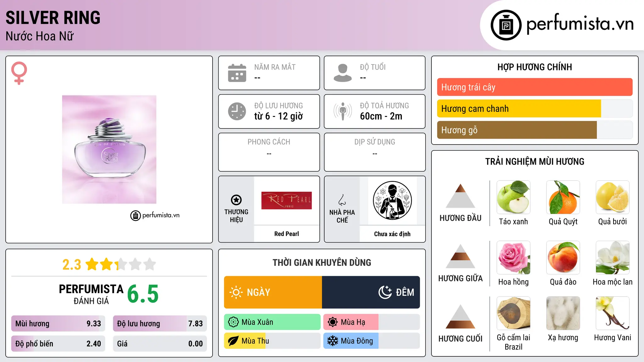The width and height of the screenshot is (644, 362).
Task: Click the Hợp hương chính heading
Action: coord(535,67)
